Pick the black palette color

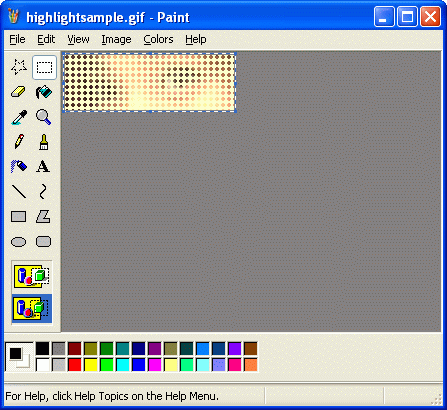pyautogui.click(x=42, y=349)
